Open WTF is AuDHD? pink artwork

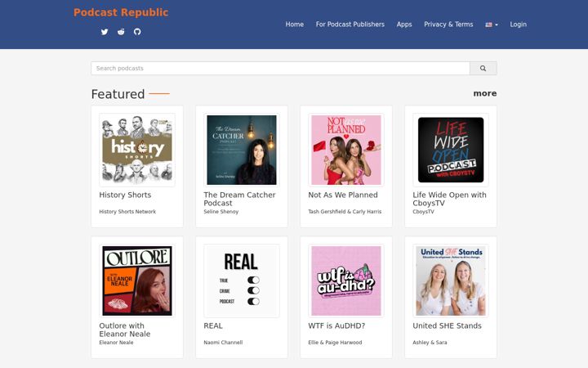346,280
